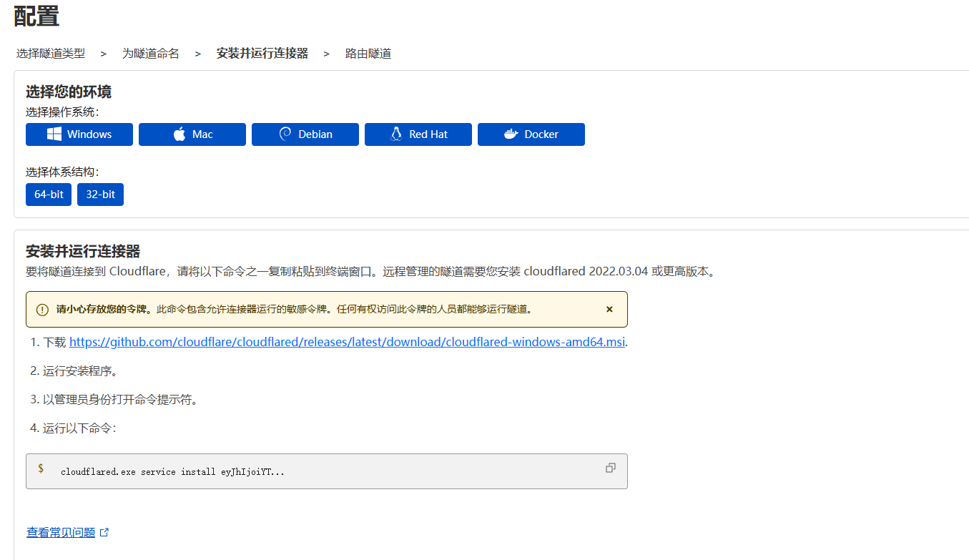Click the Windows logo icon
The width and height of the screenshot is (969, 560).
click(x=54, y=134)
